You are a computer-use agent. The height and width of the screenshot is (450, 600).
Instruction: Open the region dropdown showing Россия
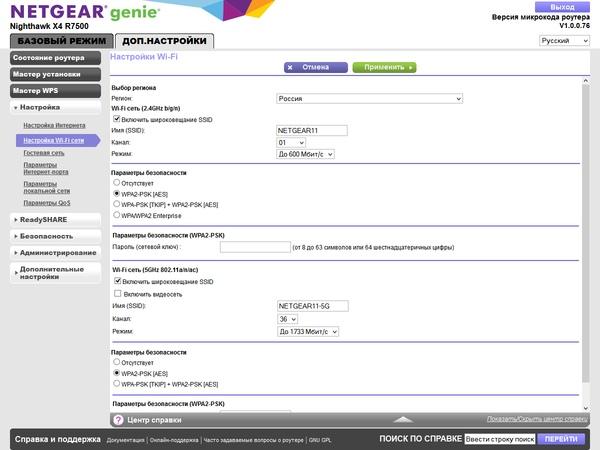(369, 99)
